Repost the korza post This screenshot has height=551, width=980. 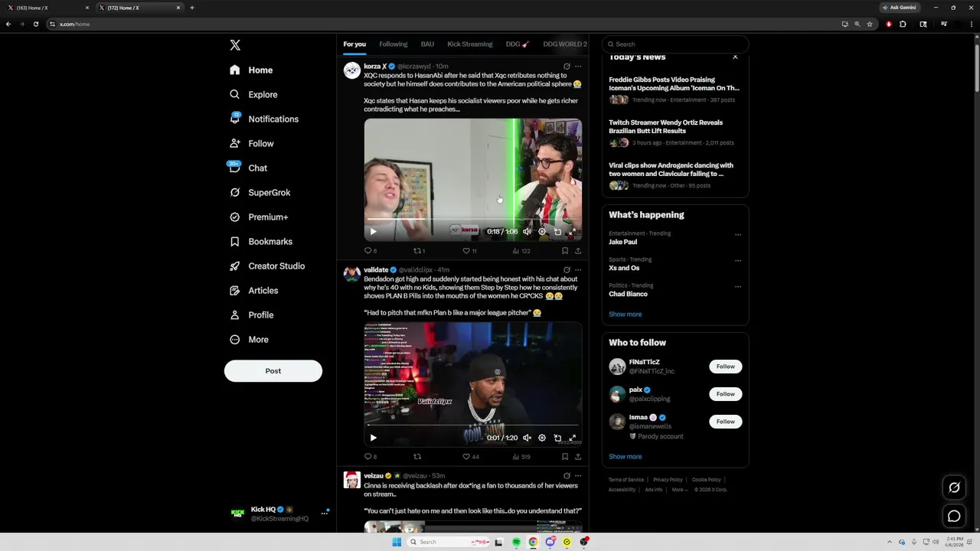click(420, 250)
